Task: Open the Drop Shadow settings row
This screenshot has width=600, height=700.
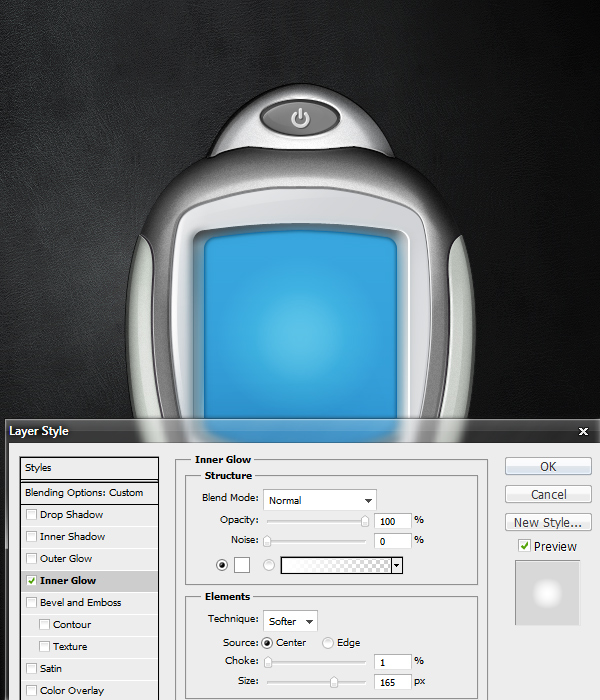Action: [89, 515]
